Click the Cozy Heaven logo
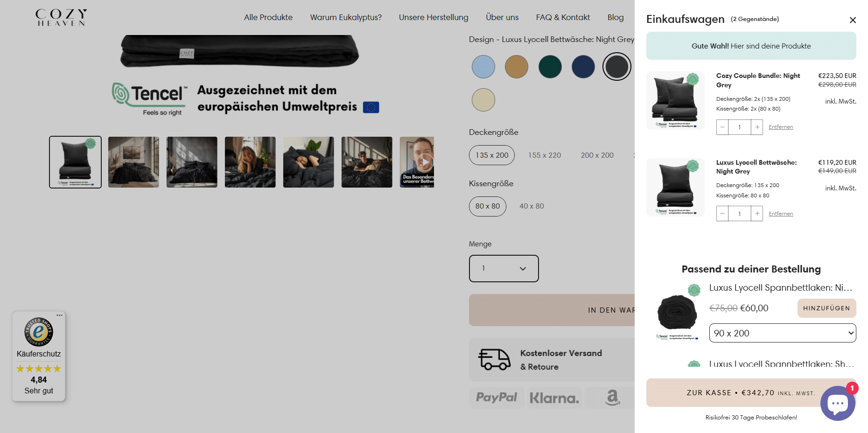This screenshot has height=433, width=868. (61, 17)
